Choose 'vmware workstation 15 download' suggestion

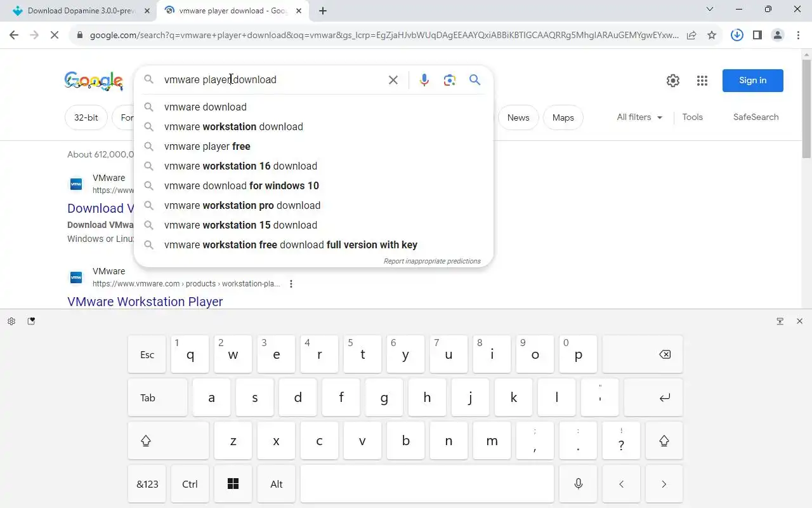(313, 225)
